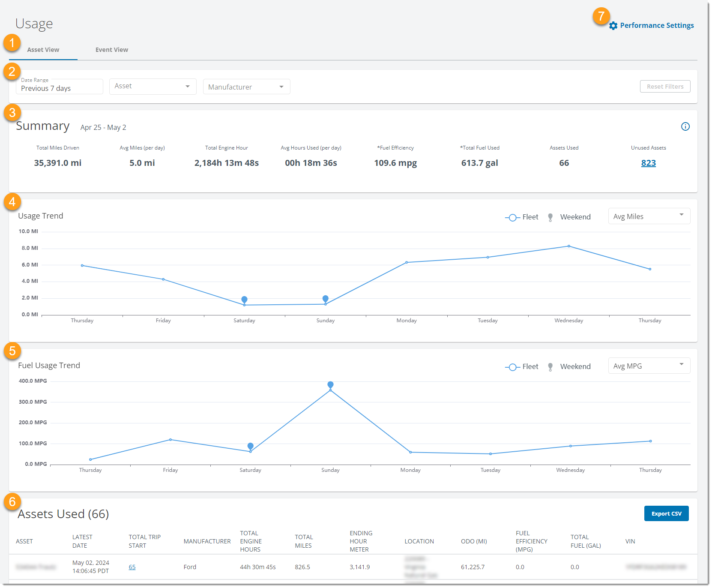Click the Export CSV button

pos(667,513)
